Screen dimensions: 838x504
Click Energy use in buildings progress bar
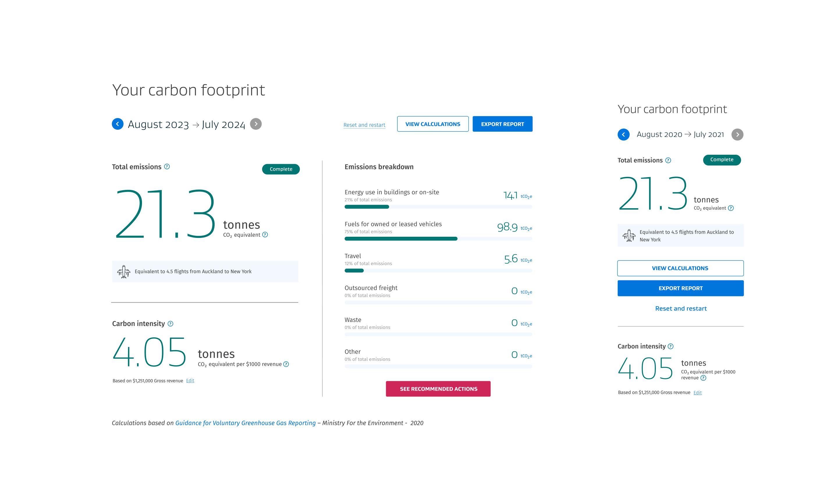coord(438,207)
